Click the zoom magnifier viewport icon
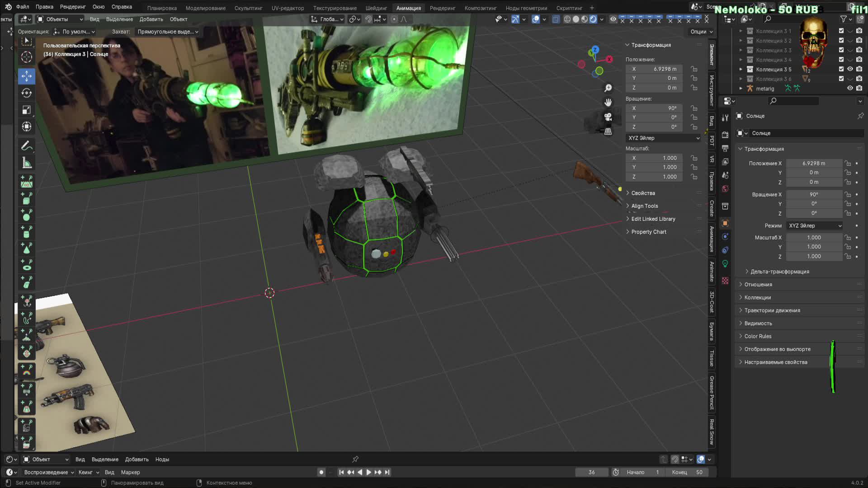868x488 pixels. (608, 88)
